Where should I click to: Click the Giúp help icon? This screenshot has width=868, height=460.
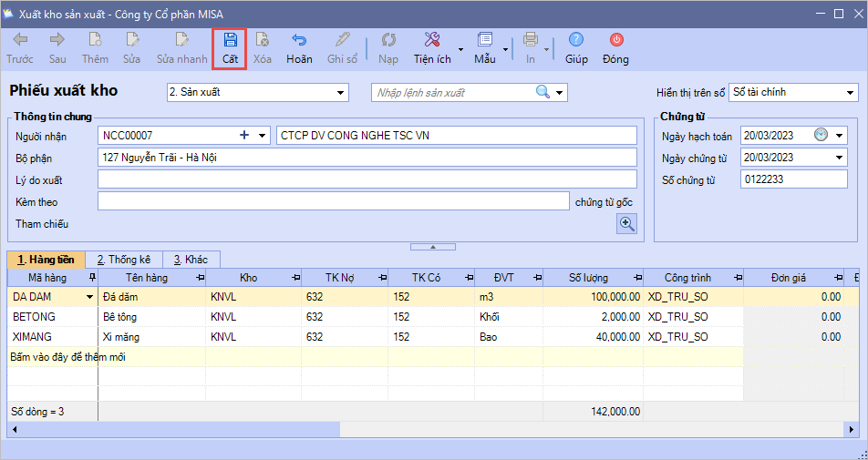(575, 40)
